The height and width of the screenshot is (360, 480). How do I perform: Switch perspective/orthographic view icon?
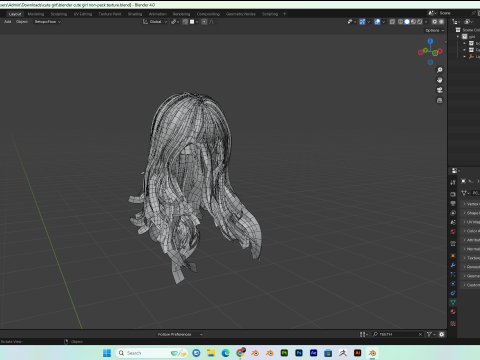tap(440, 100)
